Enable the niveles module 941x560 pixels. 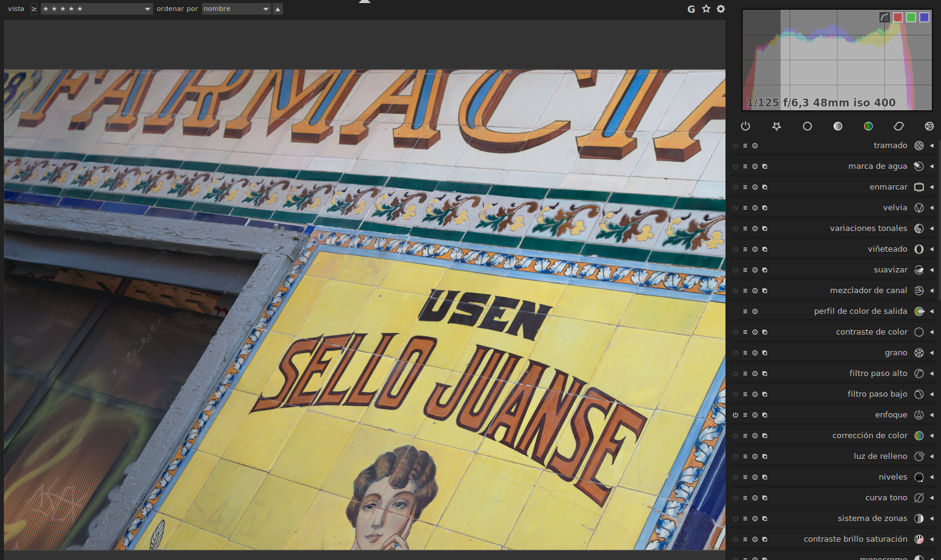[x=735, y=477]
